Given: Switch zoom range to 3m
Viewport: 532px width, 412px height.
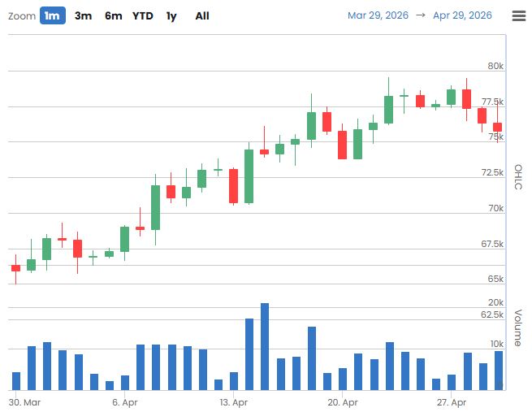Looking at the screenshot, I should [x=83, y=15].
